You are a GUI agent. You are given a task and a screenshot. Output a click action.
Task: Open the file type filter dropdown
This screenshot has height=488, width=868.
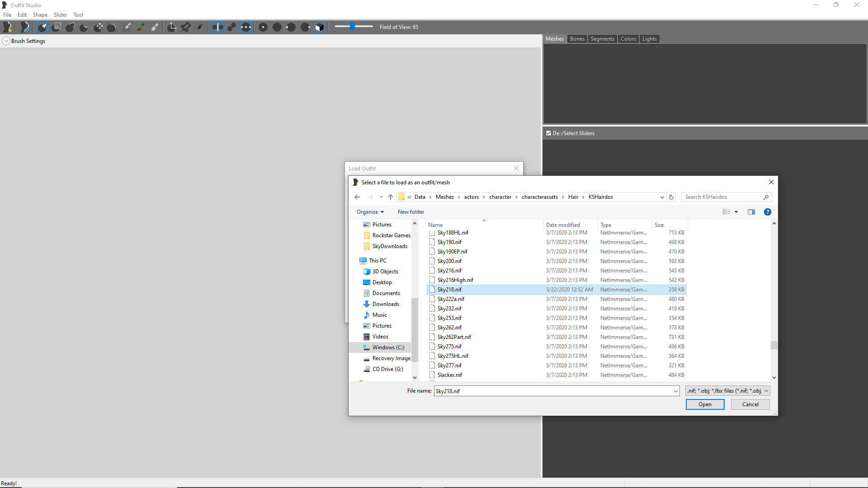pos(727,391)
